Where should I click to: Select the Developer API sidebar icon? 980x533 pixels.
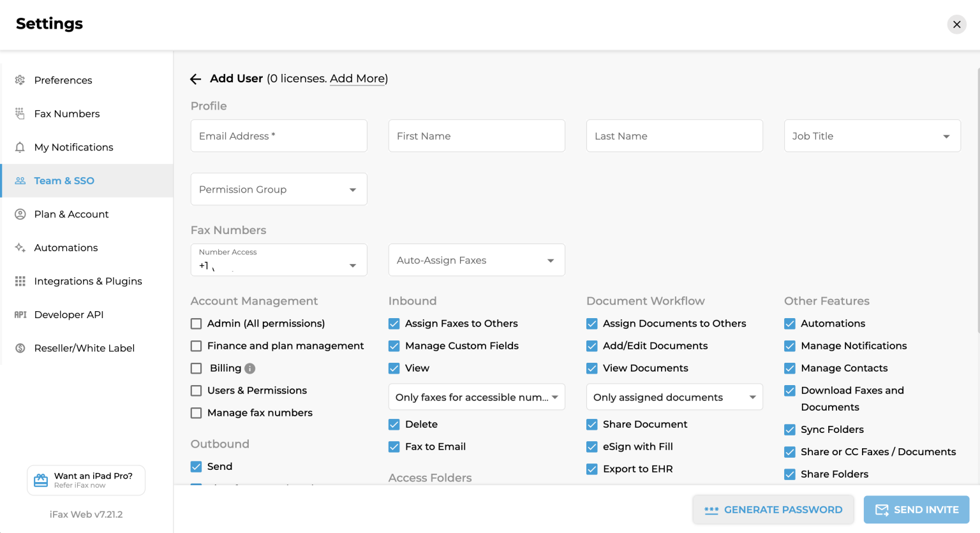click(x=19, y=314)
